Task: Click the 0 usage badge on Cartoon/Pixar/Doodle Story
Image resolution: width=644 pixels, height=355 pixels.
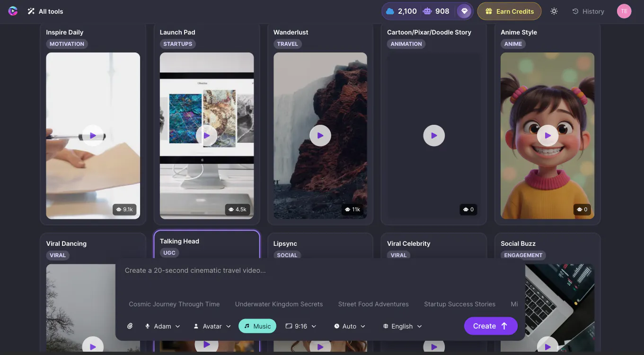Action: pyautogui.click(x=468, y=209)
